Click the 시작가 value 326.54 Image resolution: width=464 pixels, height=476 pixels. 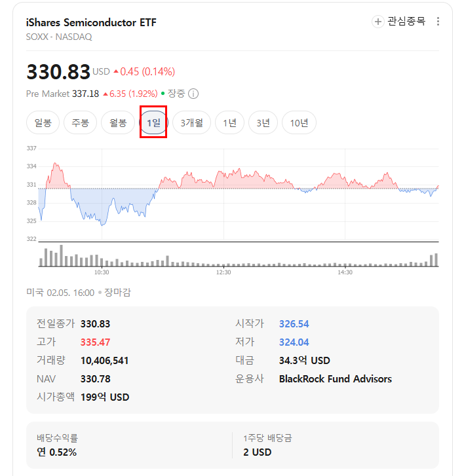click(x=294, y=324)
